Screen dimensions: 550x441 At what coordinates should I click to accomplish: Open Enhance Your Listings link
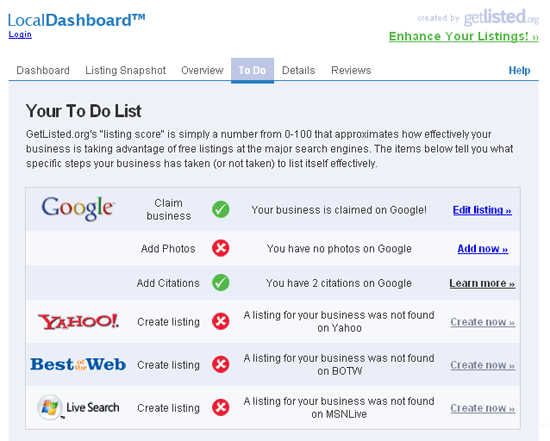coord(464,36)
